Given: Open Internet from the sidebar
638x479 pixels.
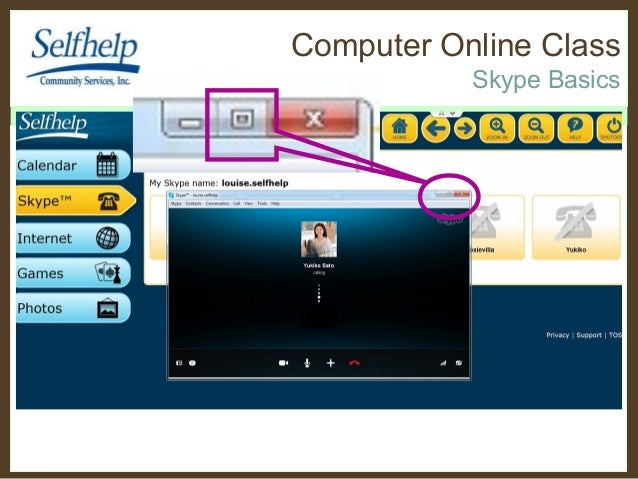Looking at the screenshot, I should [x=73, y=238].
